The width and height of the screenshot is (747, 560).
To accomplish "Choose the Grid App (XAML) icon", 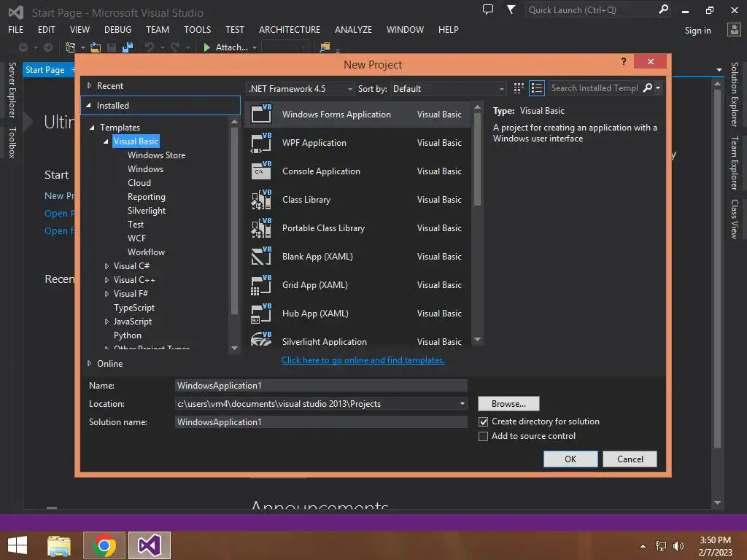I will tap(261, 285).
